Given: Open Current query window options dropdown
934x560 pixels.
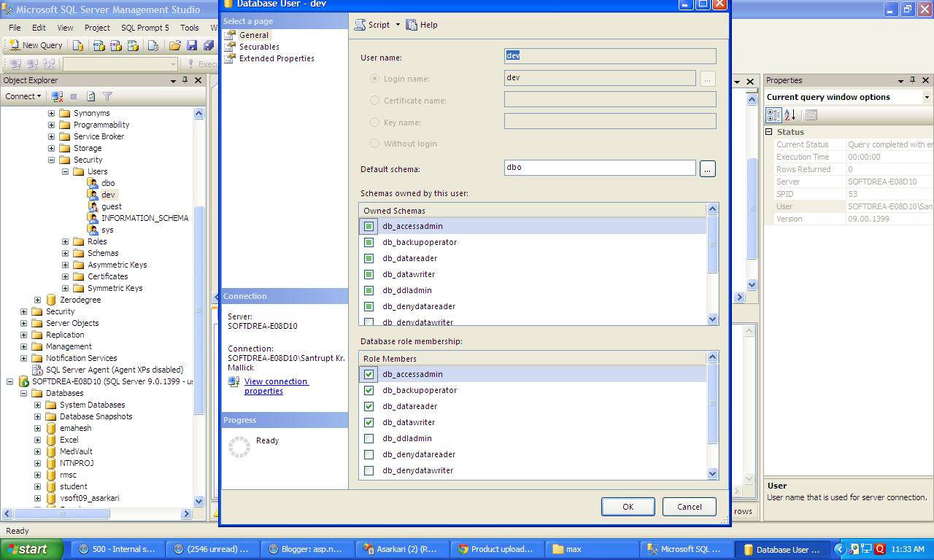Looking at the screenshot, I should 927,97.
